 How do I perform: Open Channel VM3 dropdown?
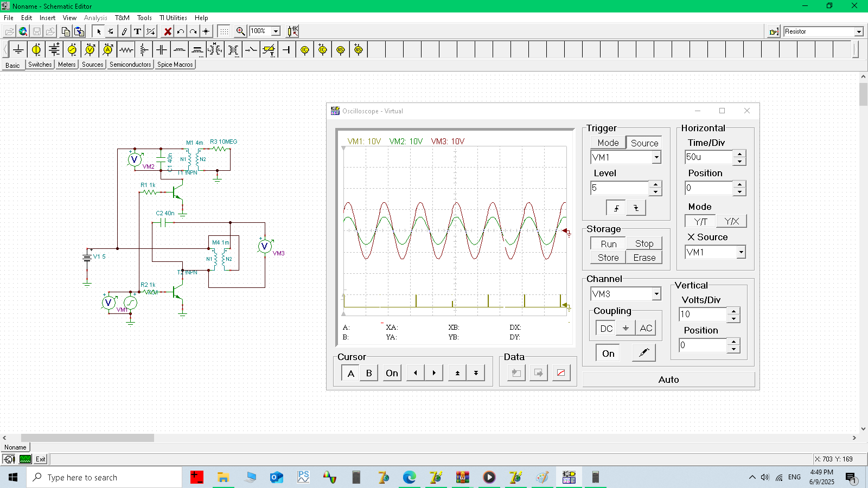click(656, 294)
